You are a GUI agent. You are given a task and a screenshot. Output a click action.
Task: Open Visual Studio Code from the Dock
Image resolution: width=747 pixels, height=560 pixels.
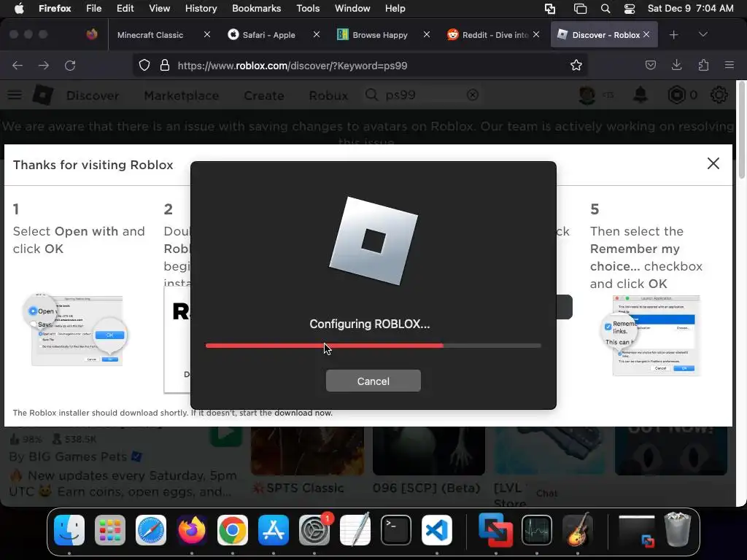[x=437, y=530]
